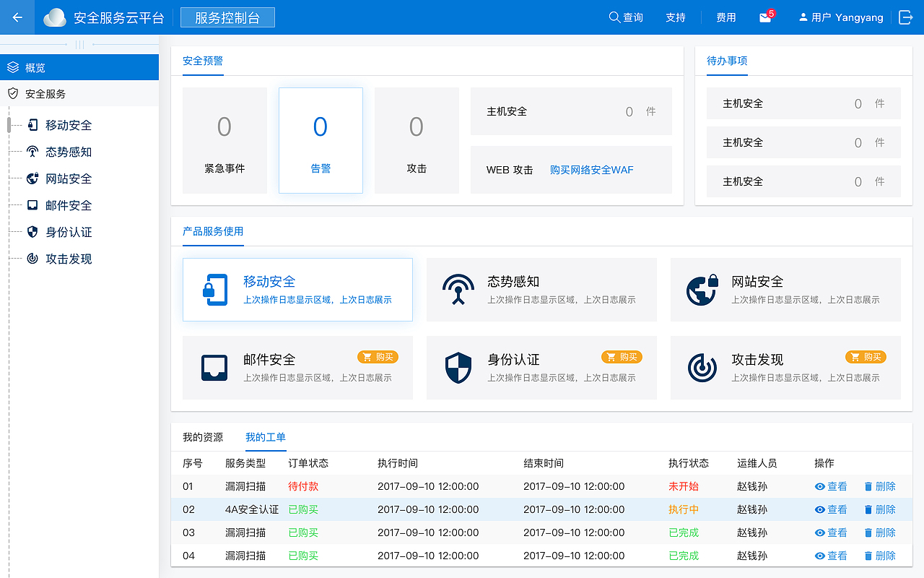Click the 概览 layers icon in sidebar
This screenshot has width=924, height=578.
coord(13,67)
